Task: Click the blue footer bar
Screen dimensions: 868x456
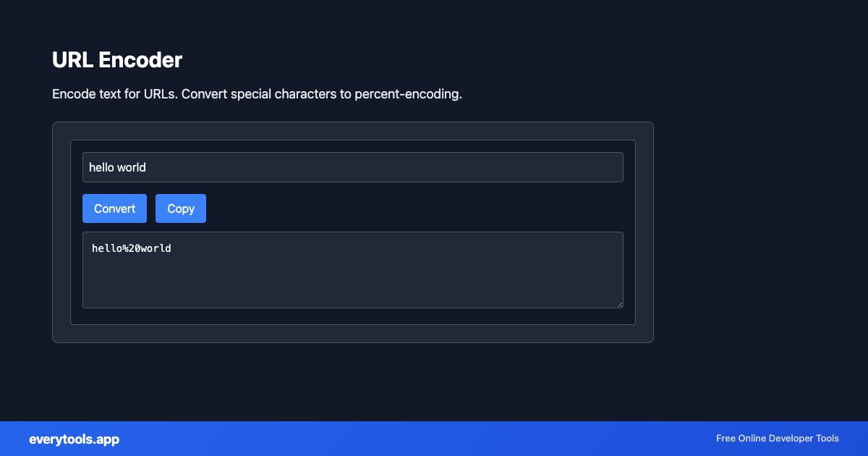Action: coord(434,439)
